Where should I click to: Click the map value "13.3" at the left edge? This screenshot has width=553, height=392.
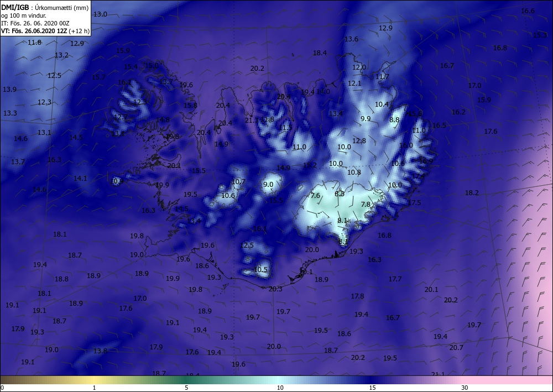click(x=10, y=113)
